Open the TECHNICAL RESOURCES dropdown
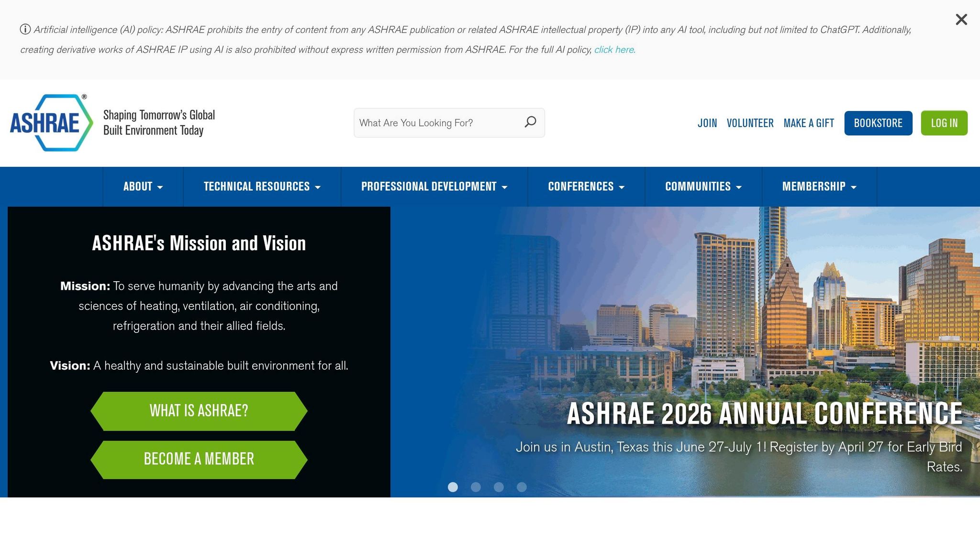Screen dimensions: 980x551 pos(261,187)
